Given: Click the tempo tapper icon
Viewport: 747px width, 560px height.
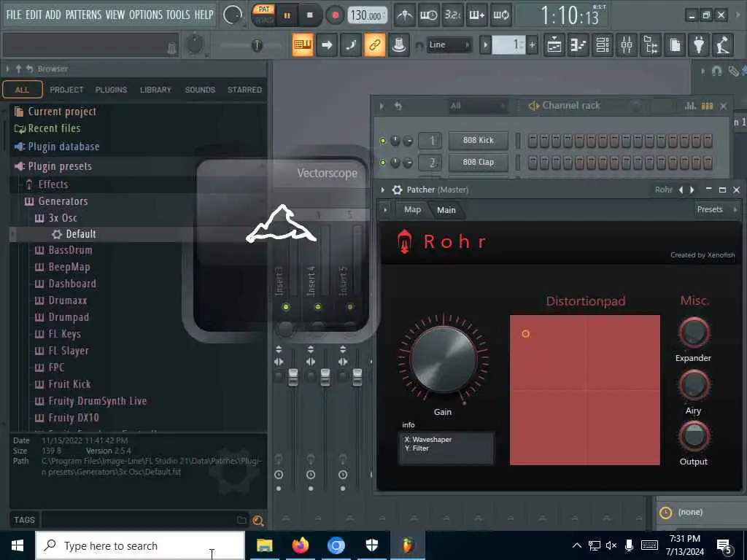Looking at the screenshot, I should [x=723, y=45].
